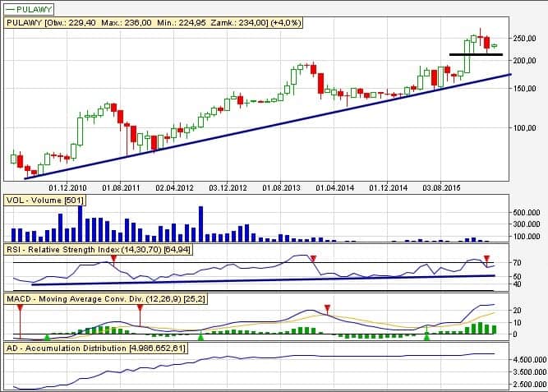Click the rightmost green up triangle in MACD panel
The image size is (548, 392).
click(426, 336)
